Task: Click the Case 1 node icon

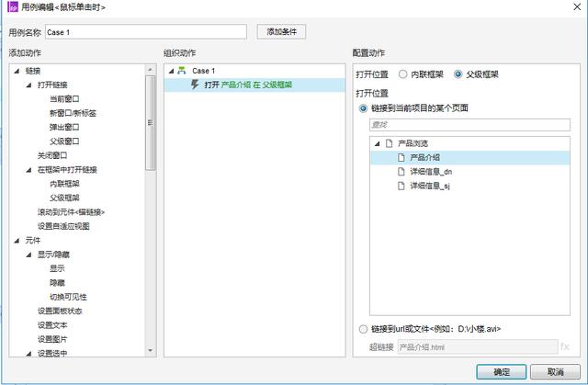Action: pos(182,71)
